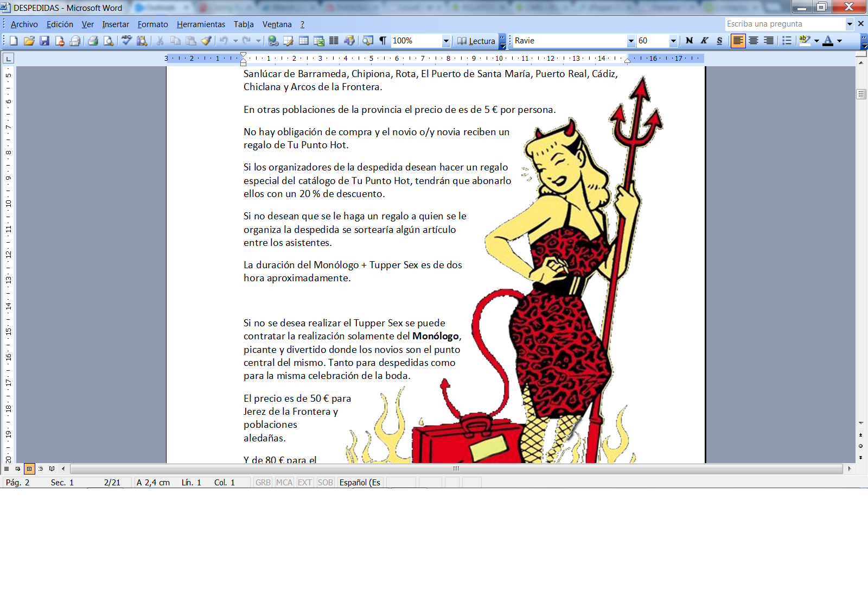This screenshot has height=607, width=868.
Task: Open the Document Map icon
Action: coord(368,41)
